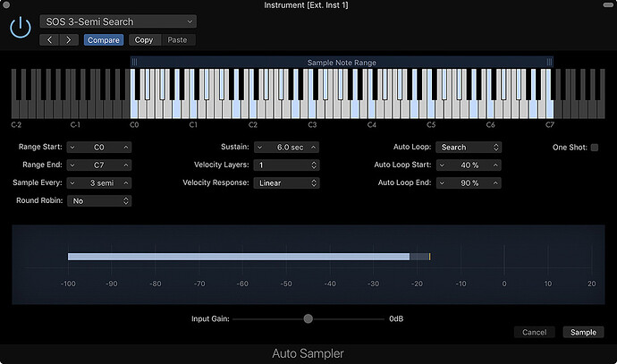617x364 pixels.
Task: Click the 6.0 sec Sustain value
Action: [x=290, y=148]
